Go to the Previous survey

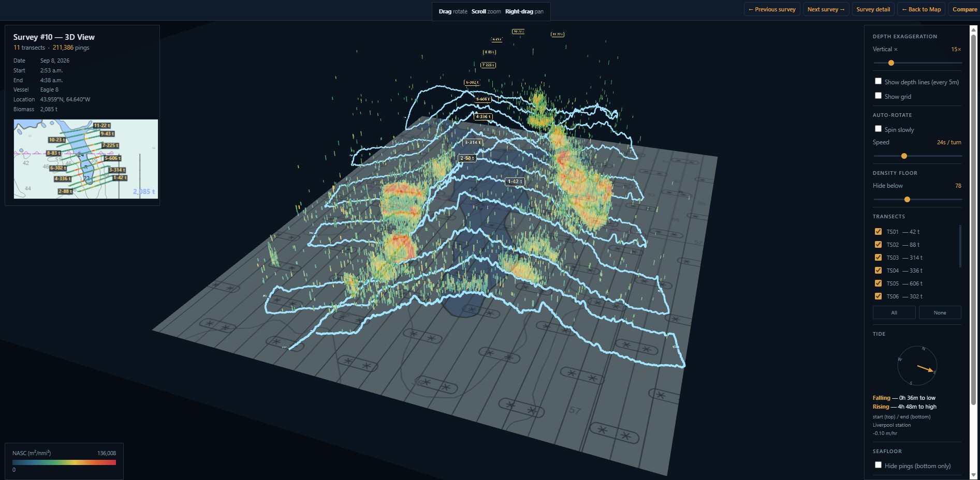(x=772, y=9)
